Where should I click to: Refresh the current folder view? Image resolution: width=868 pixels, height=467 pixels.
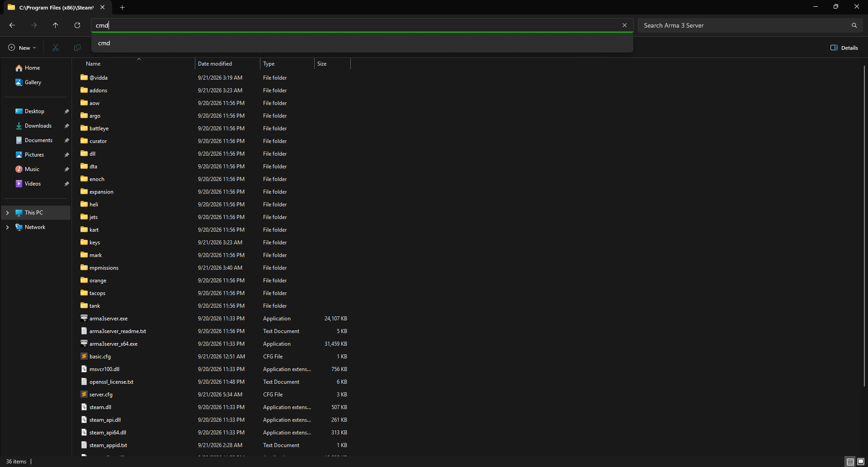point(77,25)
